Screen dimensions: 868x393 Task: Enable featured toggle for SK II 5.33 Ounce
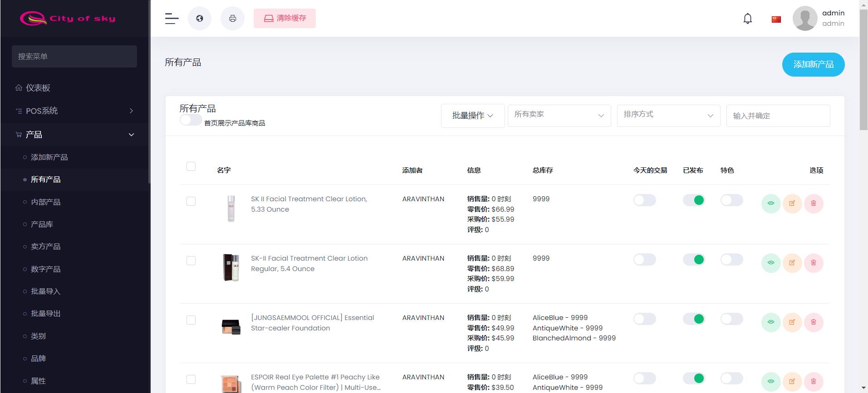click(x=731, y=200)
